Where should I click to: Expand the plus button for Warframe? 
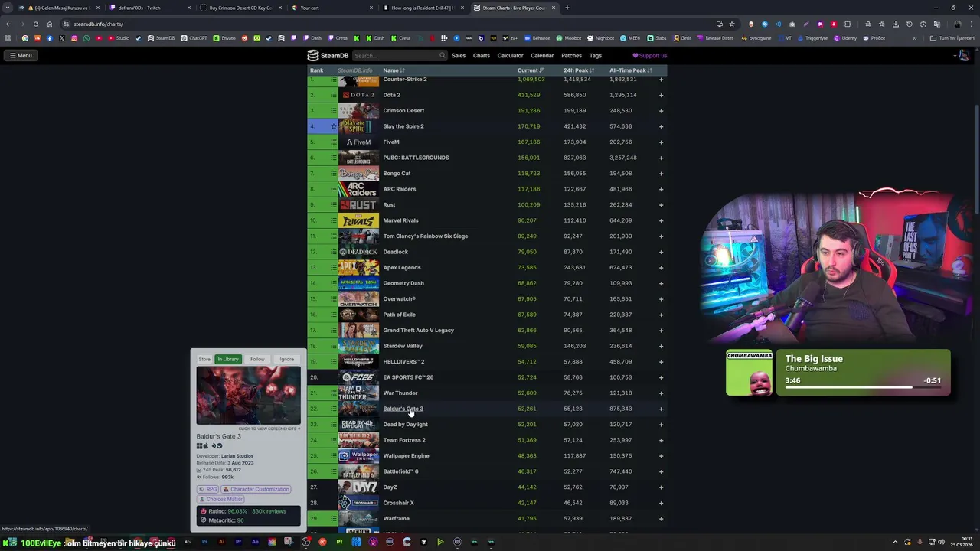coord(661,518)
